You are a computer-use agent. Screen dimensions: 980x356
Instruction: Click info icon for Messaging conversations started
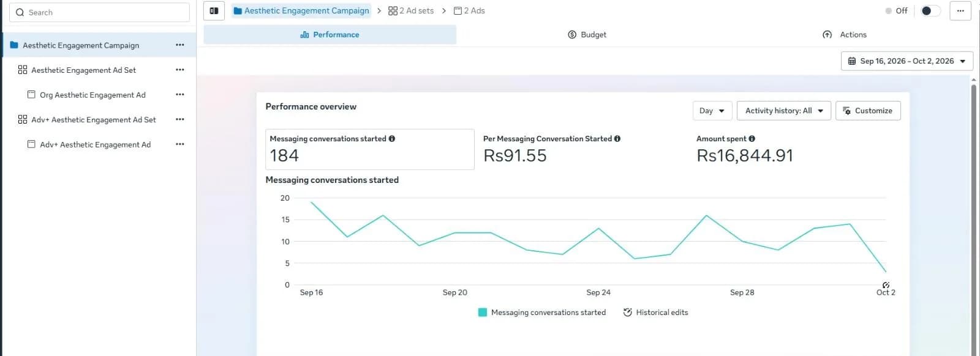392,139
